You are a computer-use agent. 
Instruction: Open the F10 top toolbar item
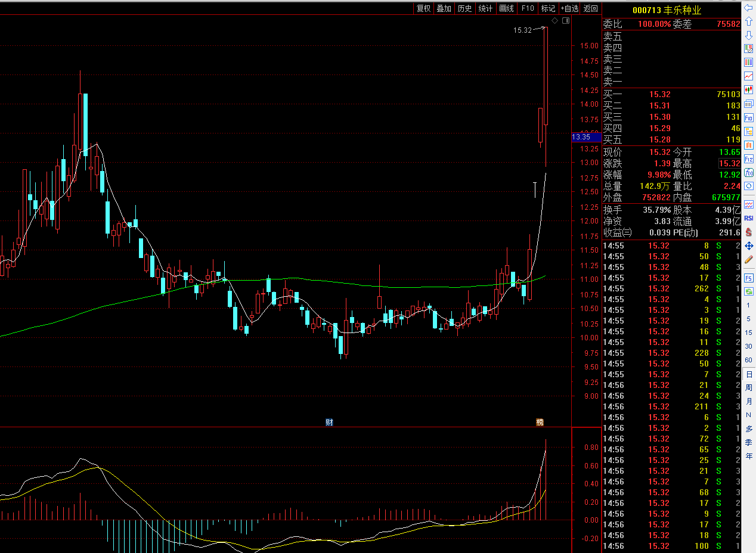(x=527, y=8)
